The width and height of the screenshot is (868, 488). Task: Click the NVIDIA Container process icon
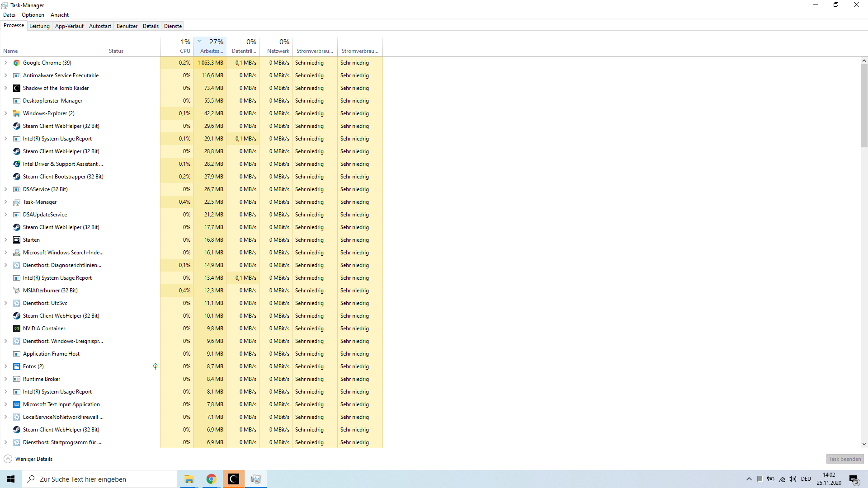(17, 328)
